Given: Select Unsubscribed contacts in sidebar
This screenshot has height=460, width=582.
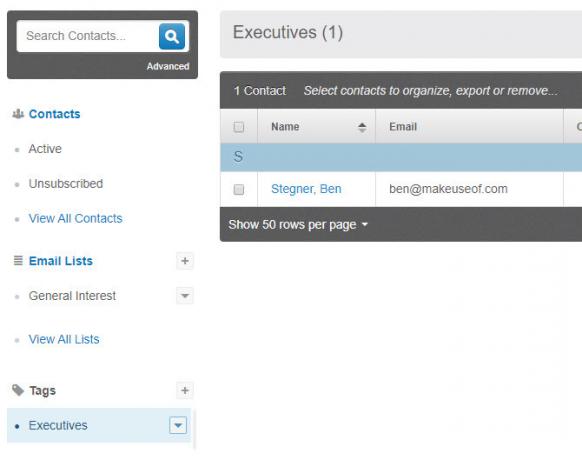Looking at the screenshot, I should (x=66, y=184).
